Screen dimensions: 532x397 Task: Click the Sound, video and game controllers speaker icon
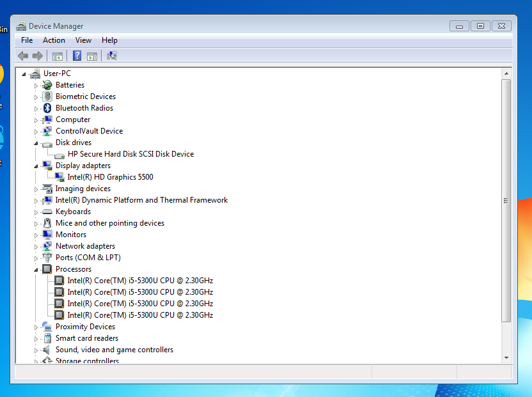(47, 350)
